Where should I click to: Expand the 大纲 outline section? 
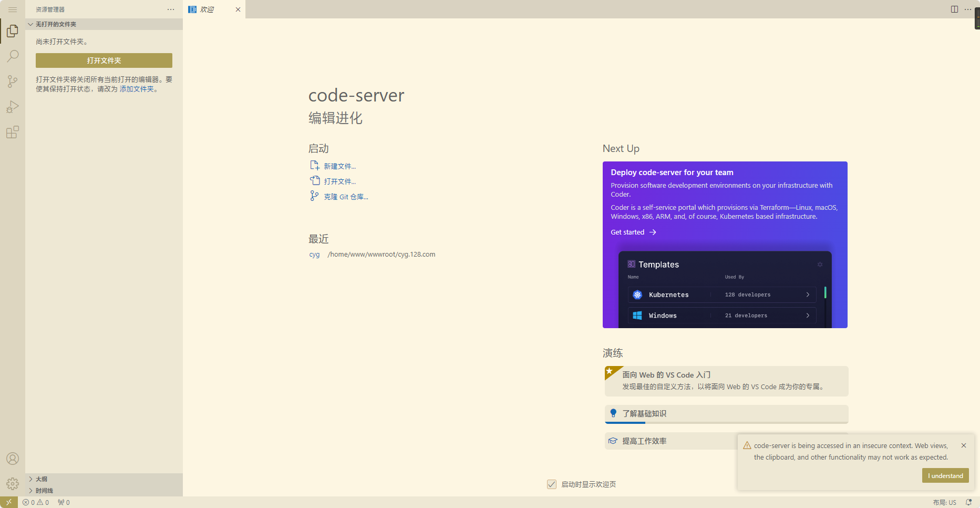coord(42,479)
